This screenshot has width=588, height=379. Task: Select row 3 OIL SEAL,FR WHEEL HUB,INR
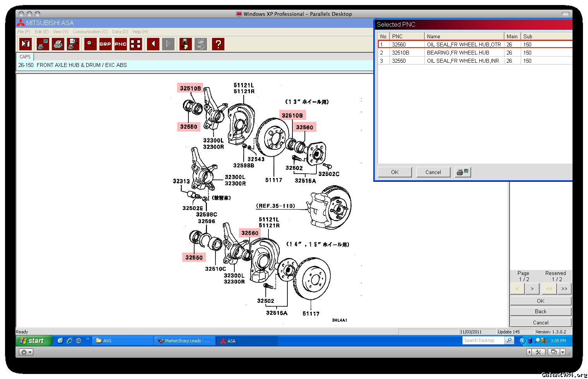tap(475, 61)
